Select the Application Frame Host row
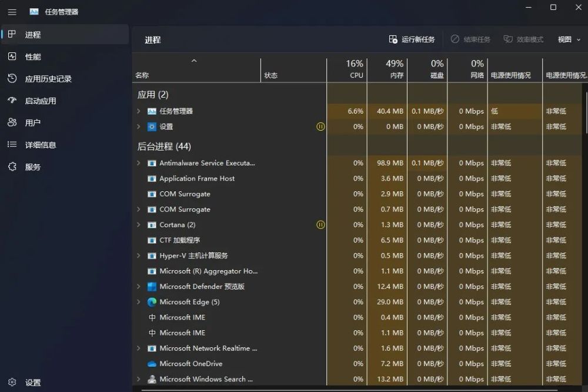Viewport: 588px width, 392px height. [x=358, y=178]
